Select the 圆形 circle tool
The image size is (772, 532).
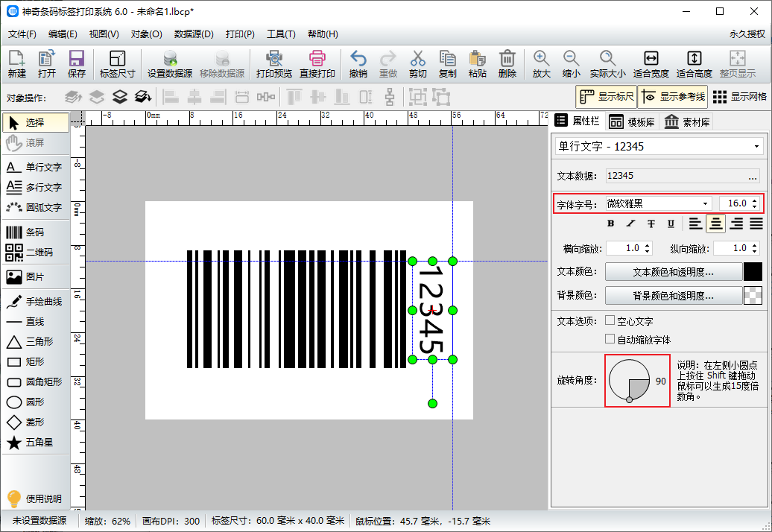[34, 402]
